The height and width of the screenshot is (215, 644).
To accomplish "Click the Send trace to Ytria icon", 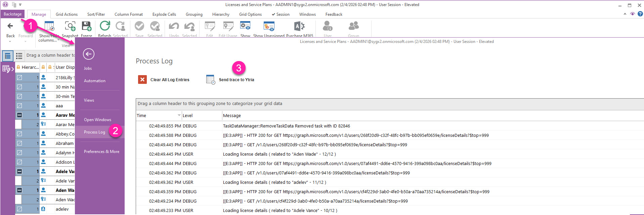I will pyautogui.click(x=211, y=79).
